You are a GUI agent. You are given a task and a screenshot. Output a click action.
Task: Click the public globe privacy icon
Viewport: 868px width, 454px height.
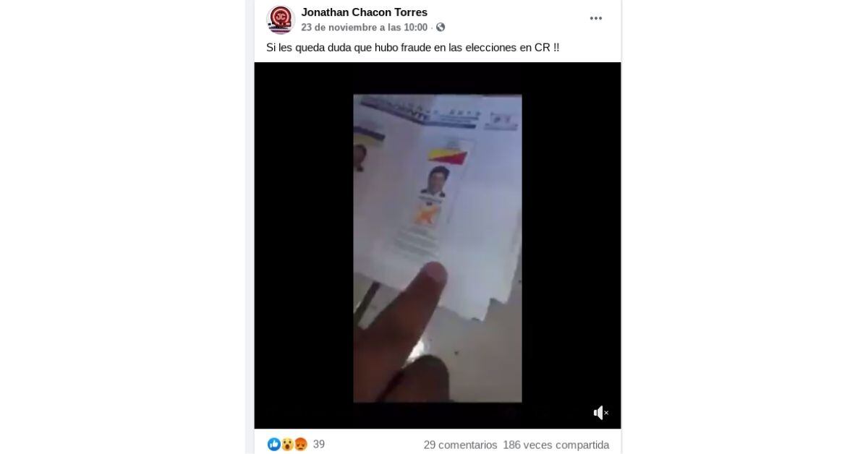[x=441, y=27]
